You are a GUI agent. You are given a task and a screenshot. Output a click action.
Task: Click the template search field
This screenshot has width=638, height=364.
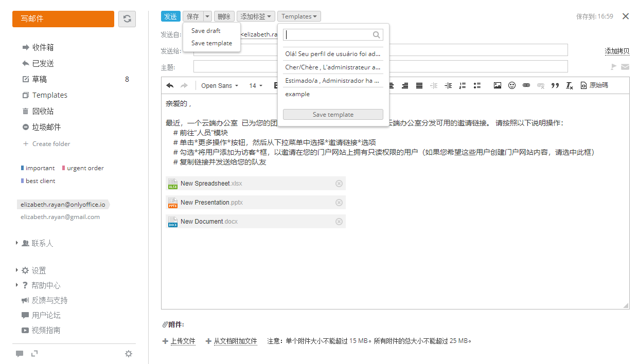tap(328, 35)
